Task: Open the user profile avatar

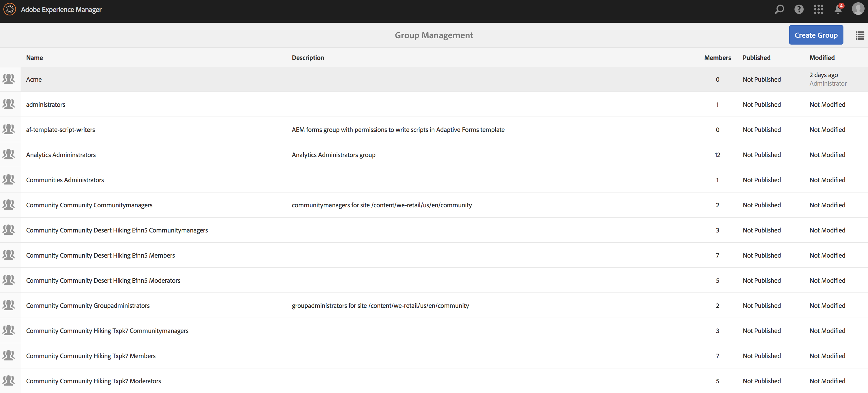Action: click(857, 9)
